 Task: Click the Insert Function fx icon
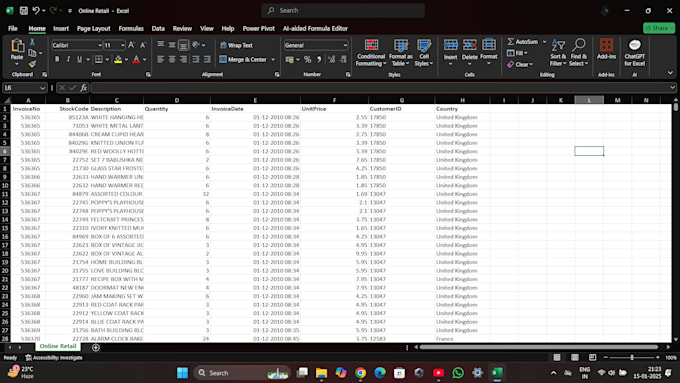click(x=83, y=88)
